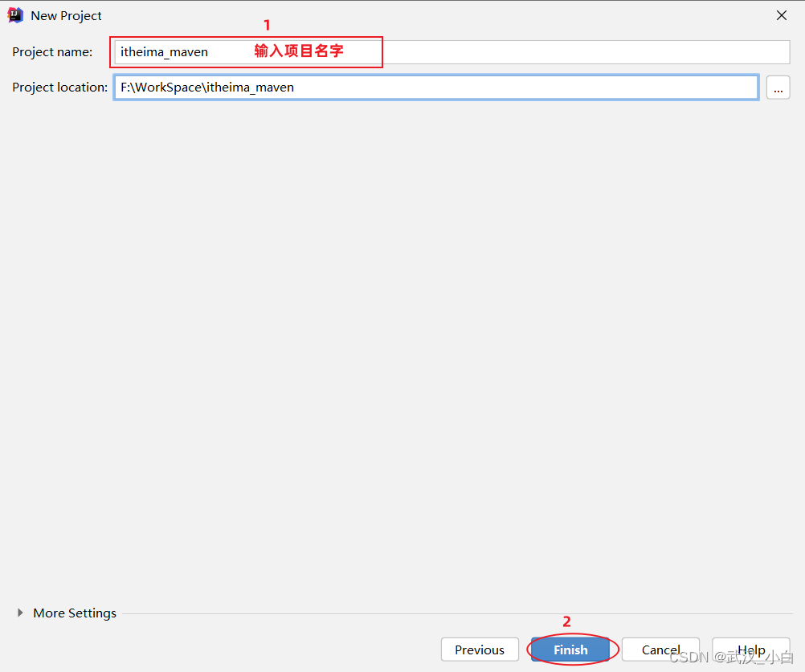Click the IntelliJ IDEA logo icon
This screenshot has height=672, width=805.
point(15,15)
